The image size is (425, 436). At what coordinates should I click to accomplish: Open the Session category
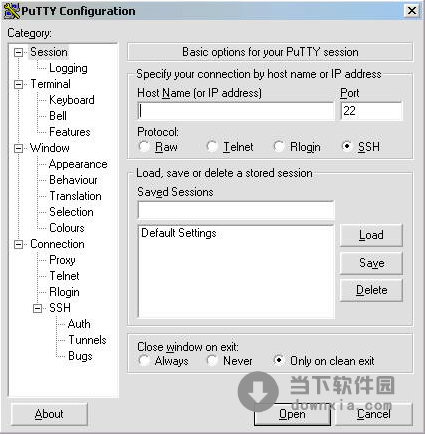(49, 52)
